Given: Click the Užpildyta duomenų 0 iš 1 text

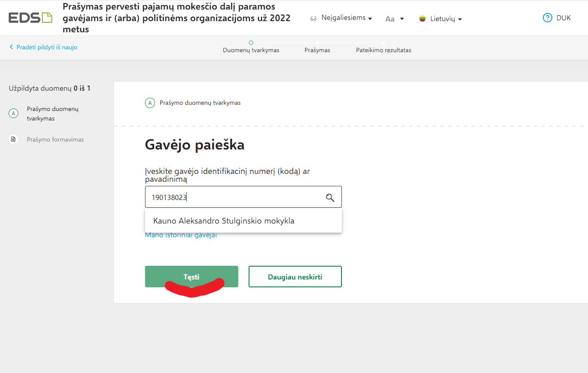Looking at the screenshot, I should coord(50,88).
